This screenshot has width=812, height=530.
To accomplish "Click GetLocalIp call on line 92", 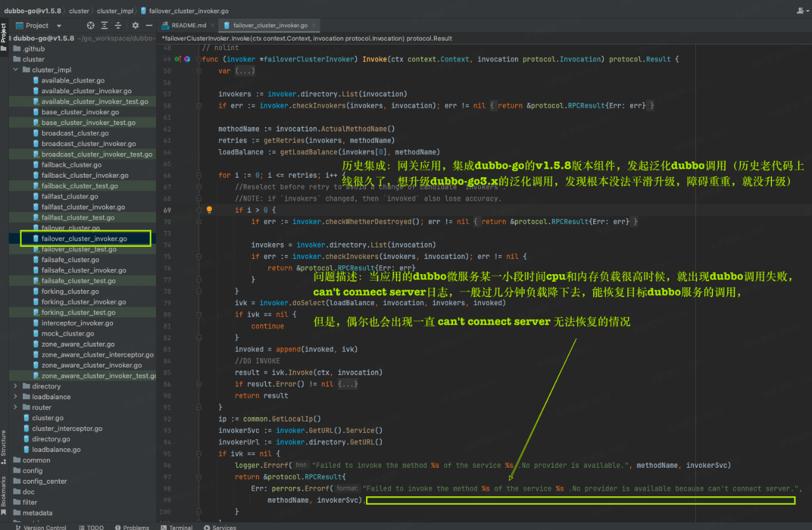I will [x=294, y=419].
